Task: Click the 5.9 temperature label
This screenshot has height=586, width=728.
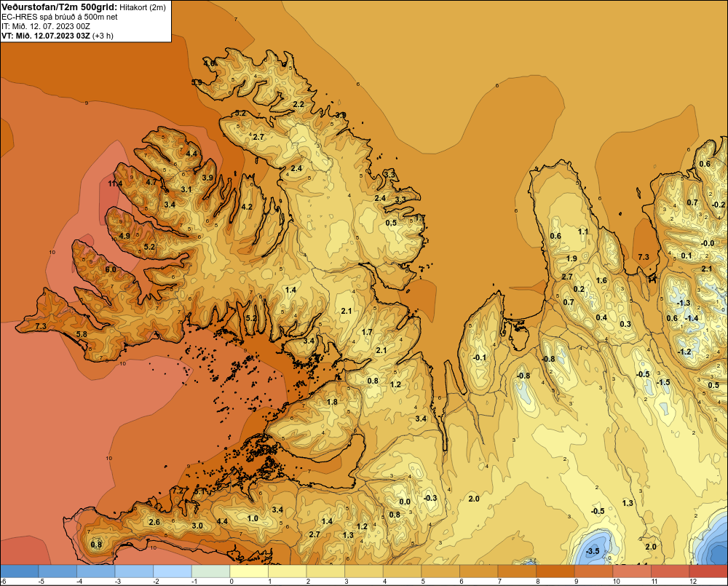Action: (x=197, y=82)
